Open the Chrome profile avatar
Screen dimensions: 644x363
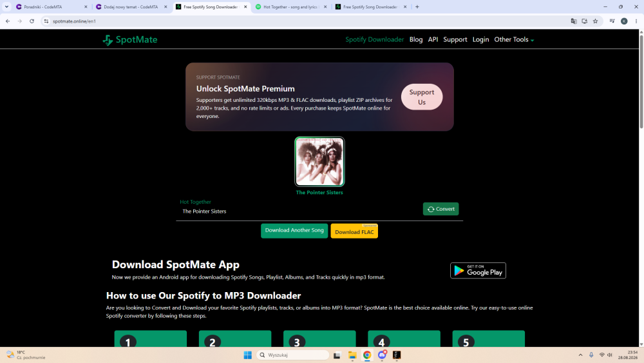pos(624,21)
